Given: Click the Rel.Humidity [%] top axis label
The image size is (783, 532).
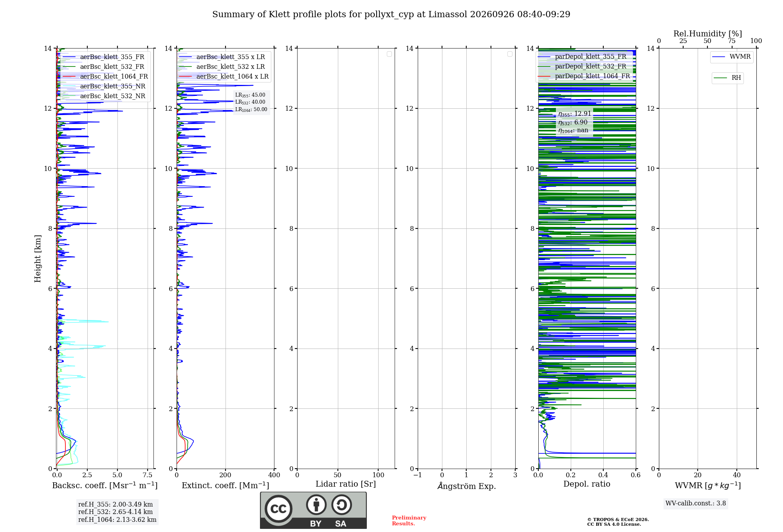Looking at the screenshot, I should click(x=708, y=34).
